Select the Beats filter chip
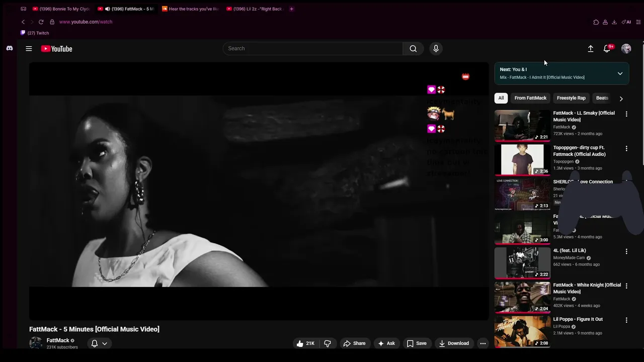Image resolution: width=644 pixels, height=362 pixels. (602, 98)
